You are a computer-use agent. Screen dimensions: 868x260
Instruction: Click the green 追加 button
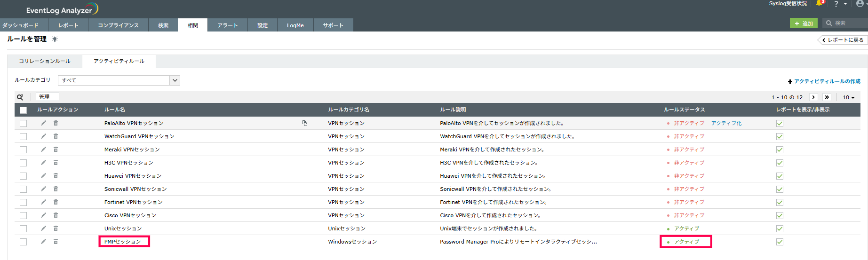pyautogui.click(x=804, y=24)
